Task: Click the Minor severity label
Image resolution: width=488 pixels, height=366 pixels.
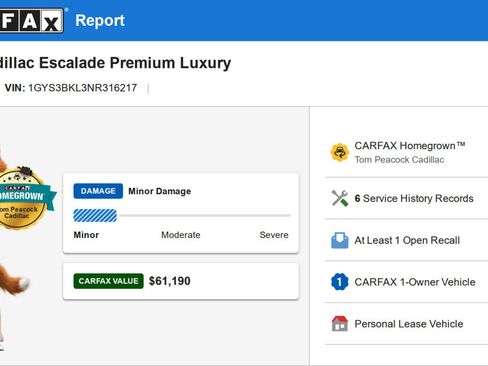Action: (x=86, y=235)
